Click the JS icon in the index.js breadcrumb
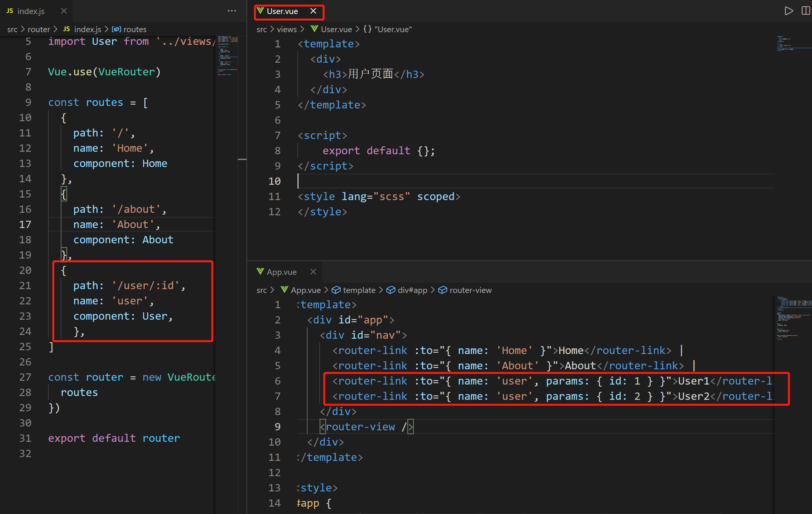This screenshot has height=514, width=812. (x=66, y=29)
